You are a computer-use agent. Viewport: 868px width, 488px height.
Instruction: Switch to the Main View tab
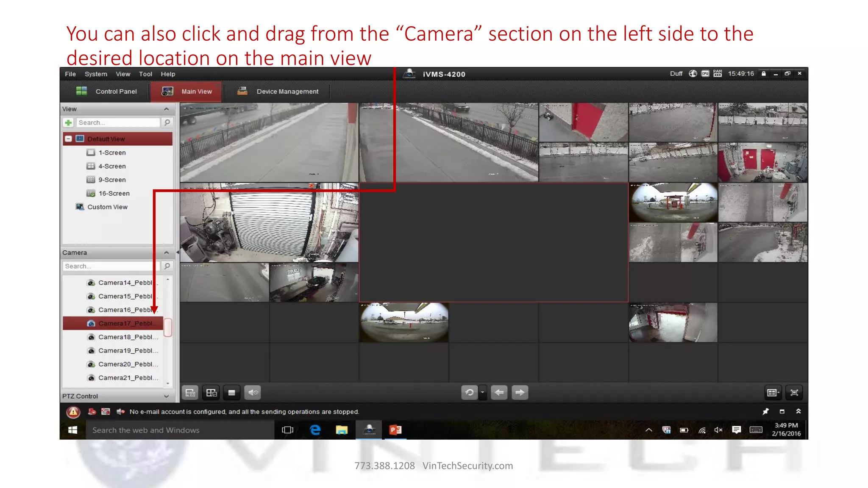pos(186,91)
